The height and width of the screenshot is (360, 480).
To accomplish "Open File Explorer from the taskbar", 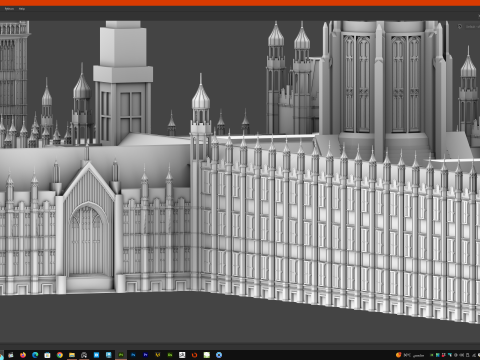I will point(72,355).
